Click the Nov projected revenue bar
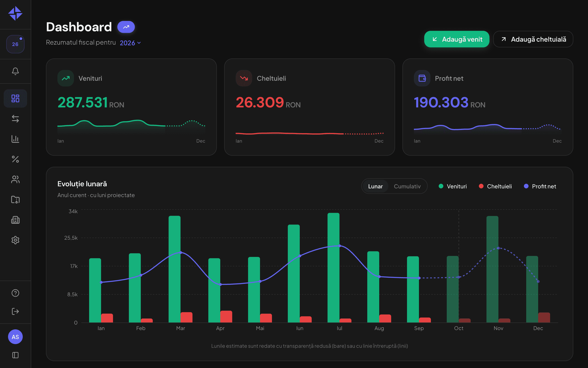Screen dimensions: 588x368 point(492,269)
